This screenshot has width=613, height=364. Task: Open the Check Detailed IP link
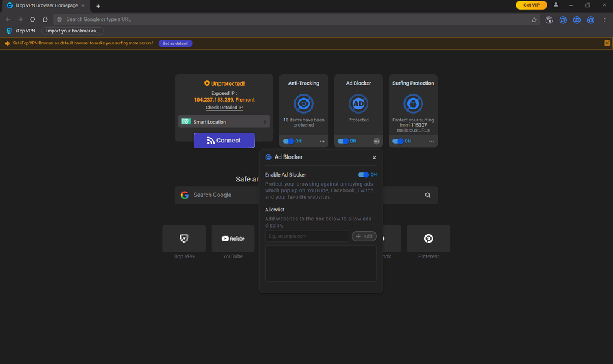(224, 108)
